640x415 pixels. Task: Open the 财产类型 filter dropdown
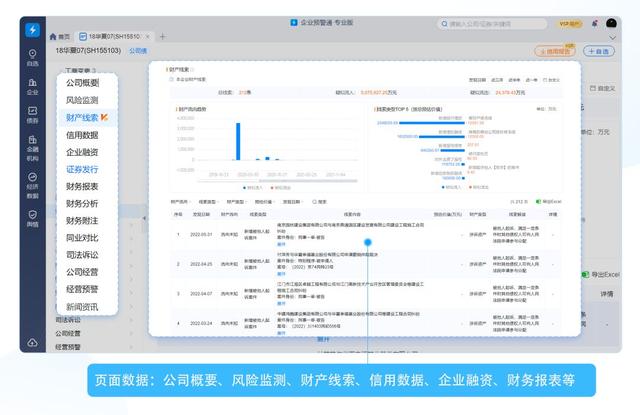[237, 202]
